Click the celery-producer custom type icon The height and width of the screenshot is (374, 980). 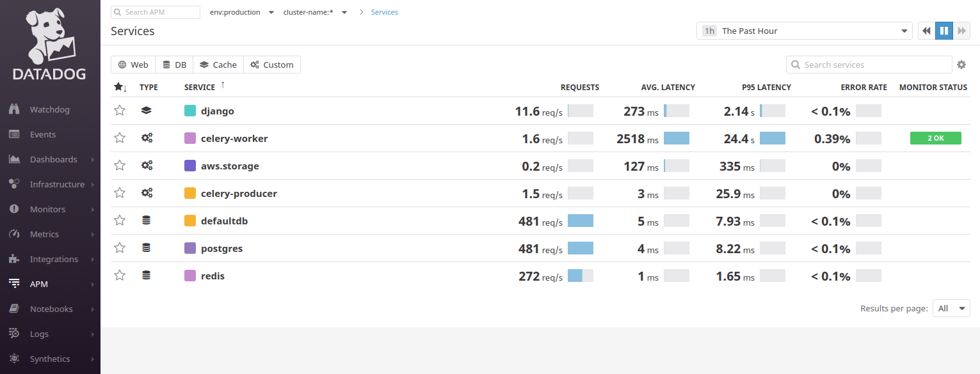click(x=147, y=193)
